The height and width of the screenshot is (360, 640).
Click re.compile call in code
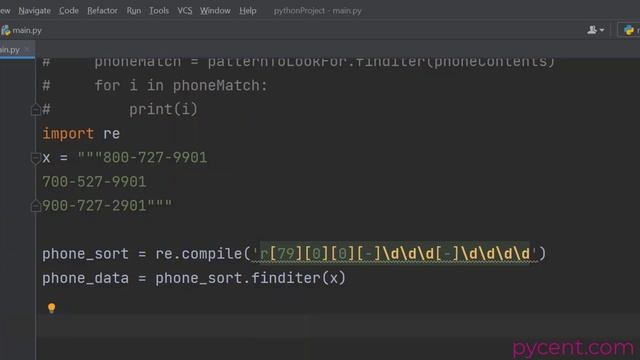coord(199,254)
